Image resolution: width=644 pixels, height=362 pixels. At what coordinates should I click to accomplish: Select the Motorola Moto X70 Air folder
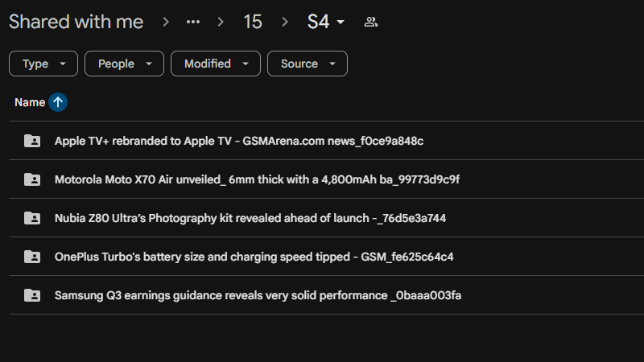point(257,179)
